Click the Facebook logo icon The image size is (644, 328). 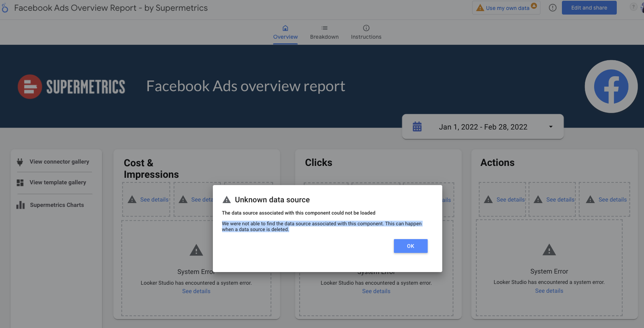click(x=611, y=87)
